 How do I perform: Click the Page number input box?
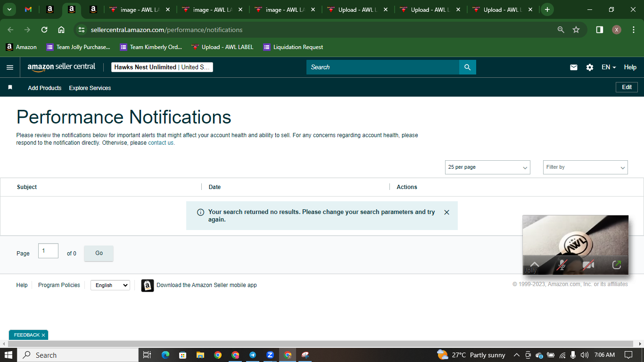48,251
